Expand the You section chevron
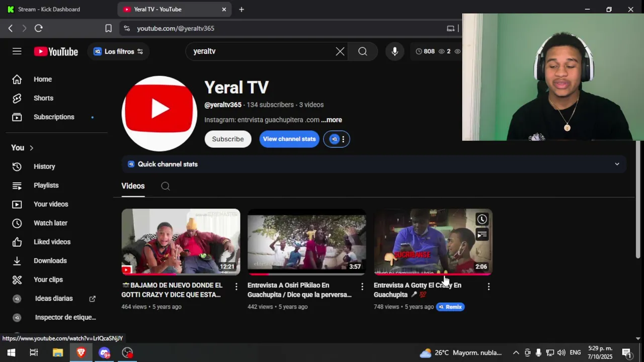Image resolution: width=644 pixels, height=362 pixels. click(x=31, y=148)
